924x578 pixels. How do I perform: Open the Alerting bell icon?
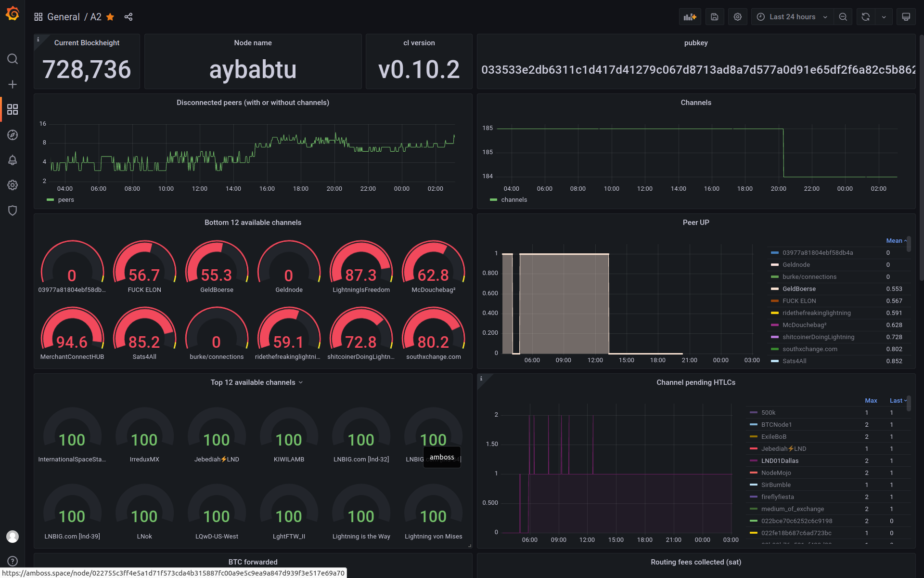tap(13, 160)
